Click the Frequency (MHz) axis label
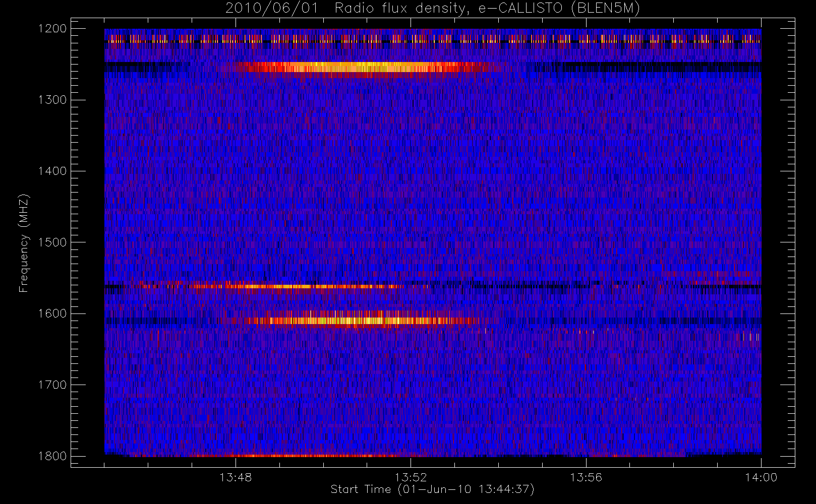The height and width of the screenshot is (504, 816). (23, 243)
